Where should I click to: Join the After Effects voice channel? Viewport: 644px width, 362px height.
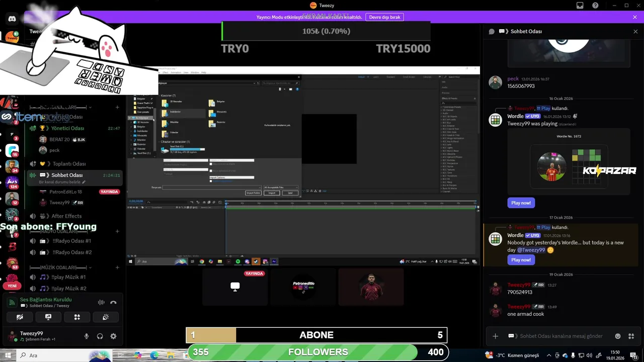click(x=74, y=216)
